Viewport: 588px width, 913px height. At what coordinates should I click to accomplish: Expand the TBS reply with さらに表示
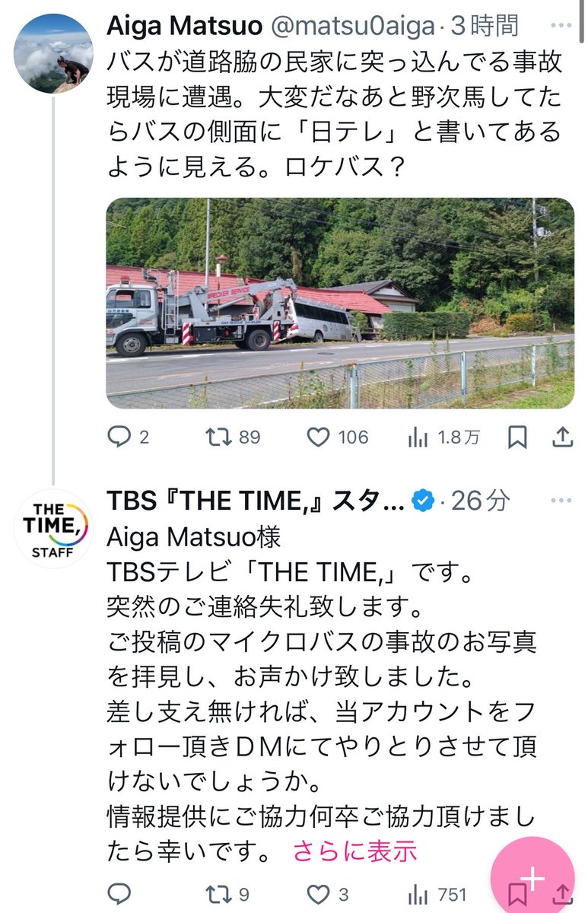coord(354,851)
